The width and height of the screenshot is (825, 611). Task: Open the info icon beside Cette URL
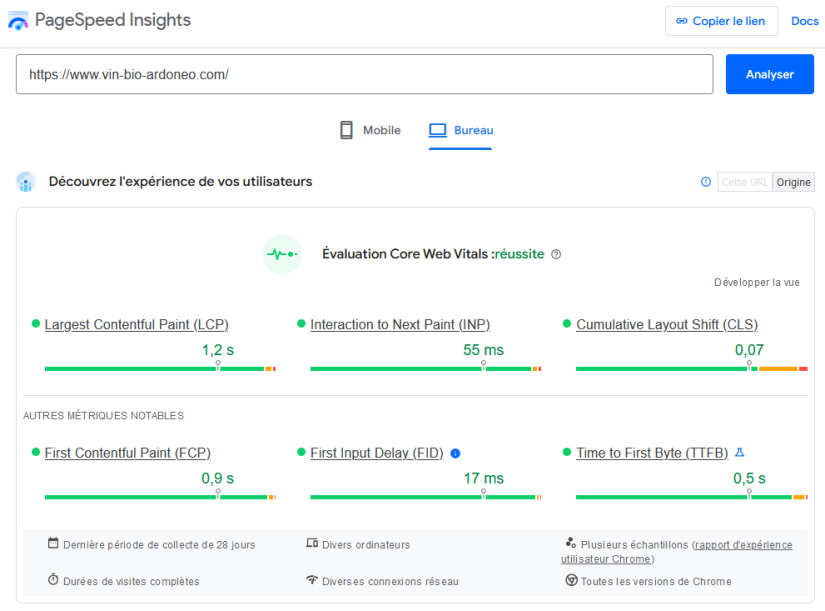706,182
